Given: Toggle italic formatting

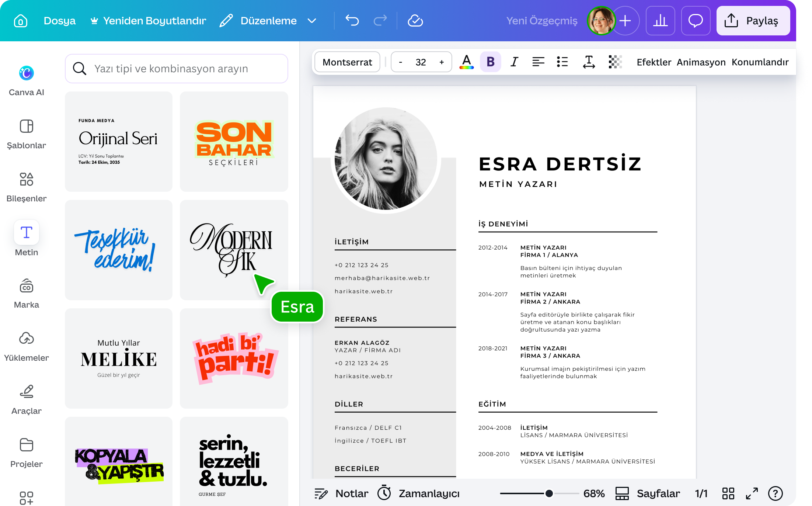Looking at the screenshot, I should coord(515,62).
